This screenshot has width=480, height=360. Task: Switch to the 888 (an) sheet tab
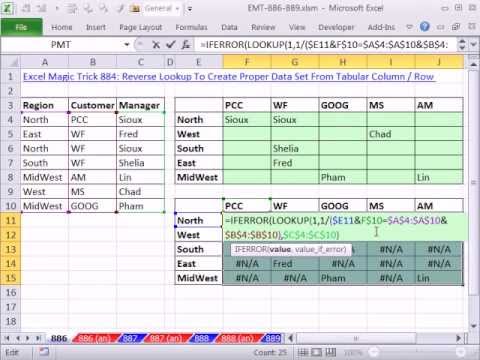238,338
